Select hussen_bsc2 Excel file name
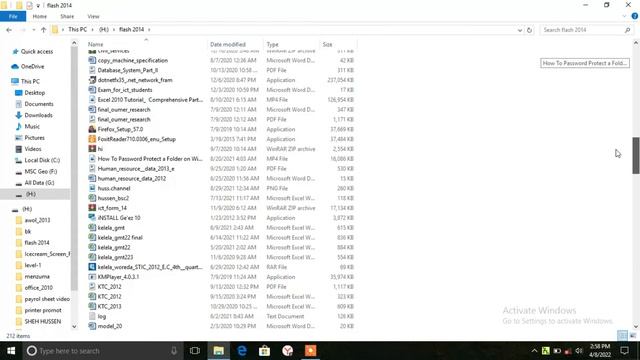Viewport: 640px width, 360px height. coord(113,198)
